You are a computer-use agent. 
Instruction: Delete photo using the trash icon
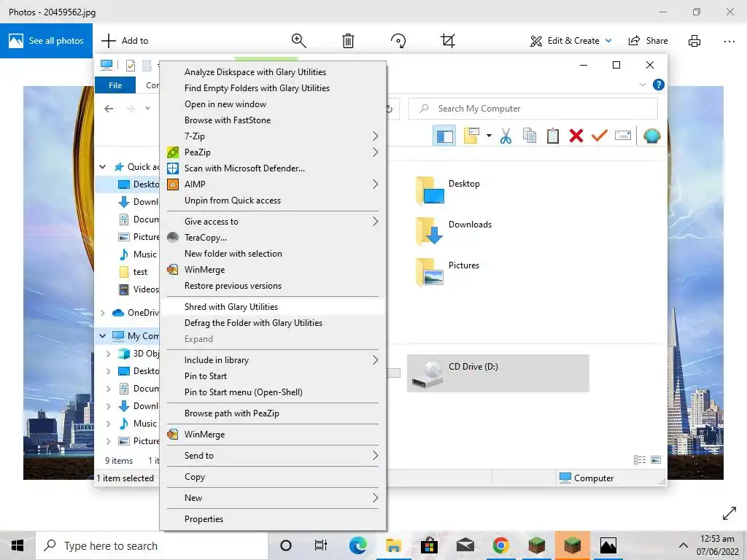pyautogui.click(x=348, y=41)
